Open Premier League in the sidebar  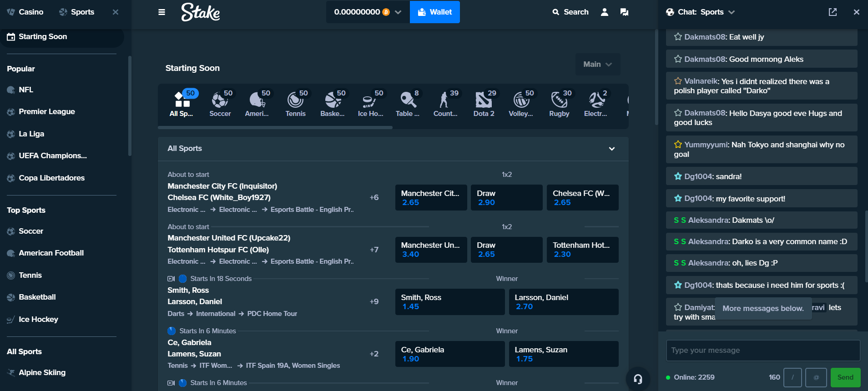point(41,111)
